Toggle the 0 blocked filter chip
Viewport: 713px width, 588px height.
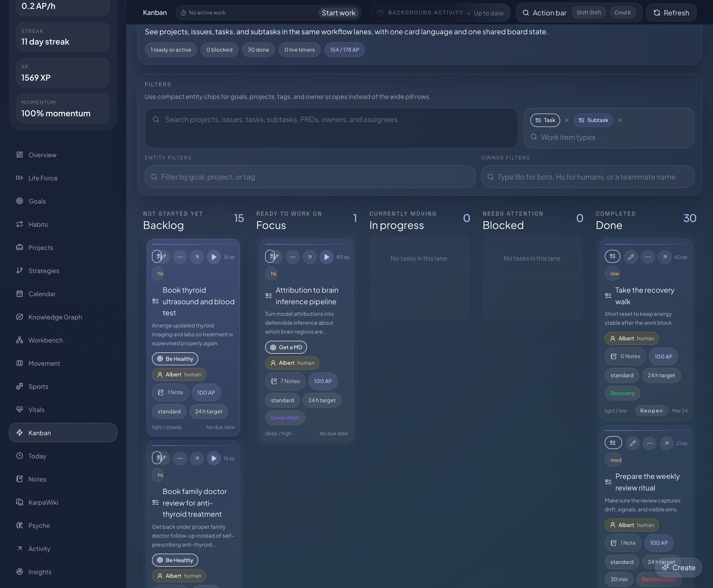coord(219,49)
